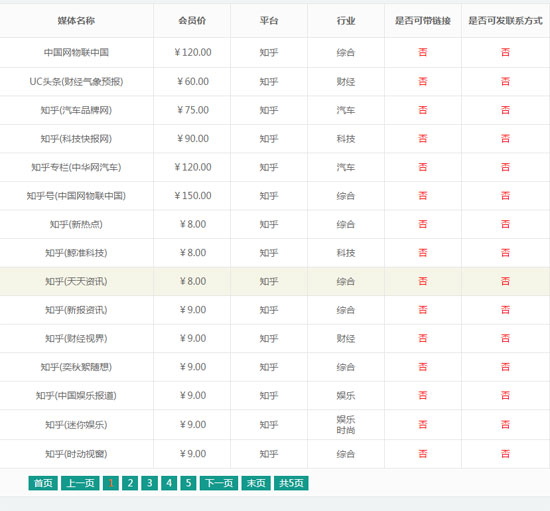The width and height of the screenshot is (550, 511).
Task: Jump to the 末页 last page
Action: click(x=256, y=483)
